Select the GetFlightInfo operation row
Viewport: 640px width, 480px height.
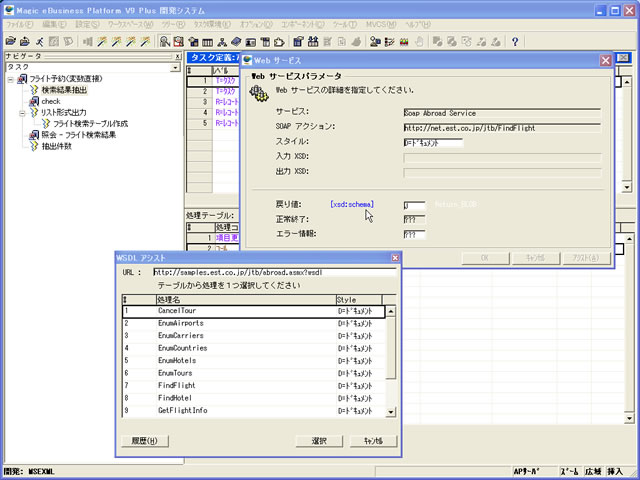(x=253, y=411)
